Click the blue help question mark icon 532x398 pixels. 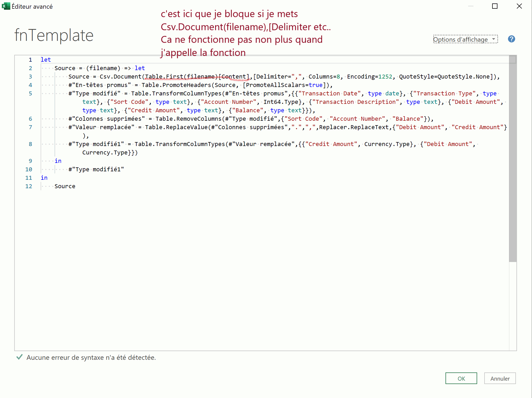511,39
